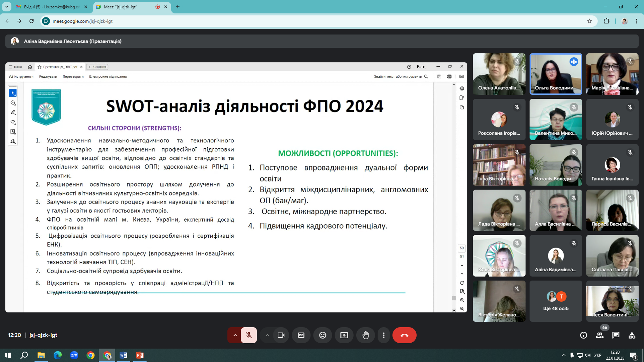The height and width of the screenshot is (362, 644).
Task: Open the chat with everyone panel
Action: 616,335
